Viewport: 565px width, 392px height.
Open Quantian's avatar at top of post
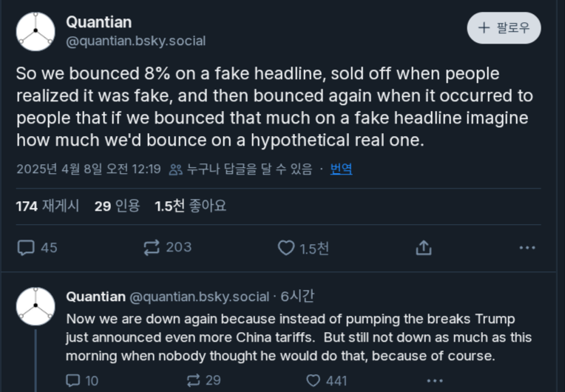[35, 31]
